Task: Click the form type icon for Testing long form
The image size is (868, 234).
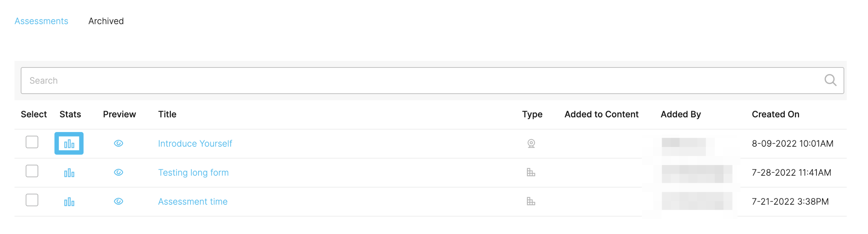Action: coord(531,173)
